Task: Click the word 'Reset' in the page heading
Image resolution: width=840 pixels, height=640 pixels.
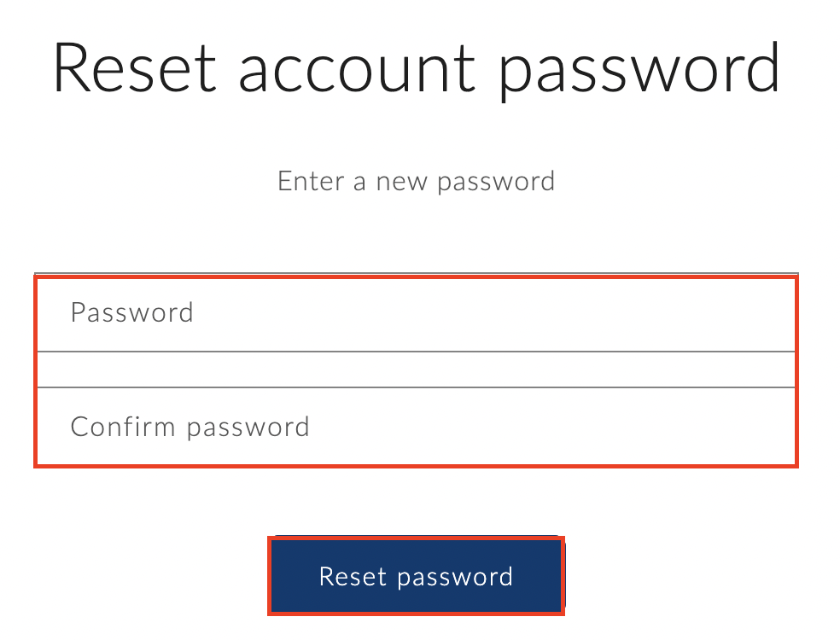Action: pyautogui.click(x=137, y=68)
